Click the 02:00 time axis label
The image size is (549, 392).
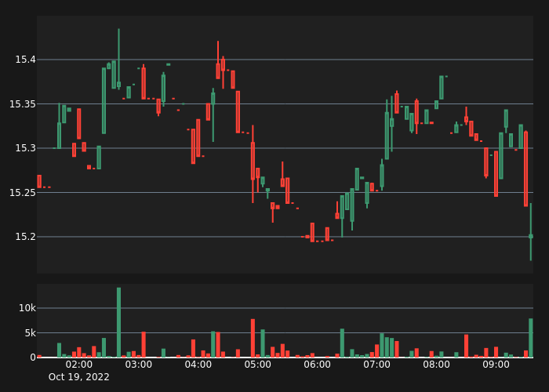tap(79, 365)
